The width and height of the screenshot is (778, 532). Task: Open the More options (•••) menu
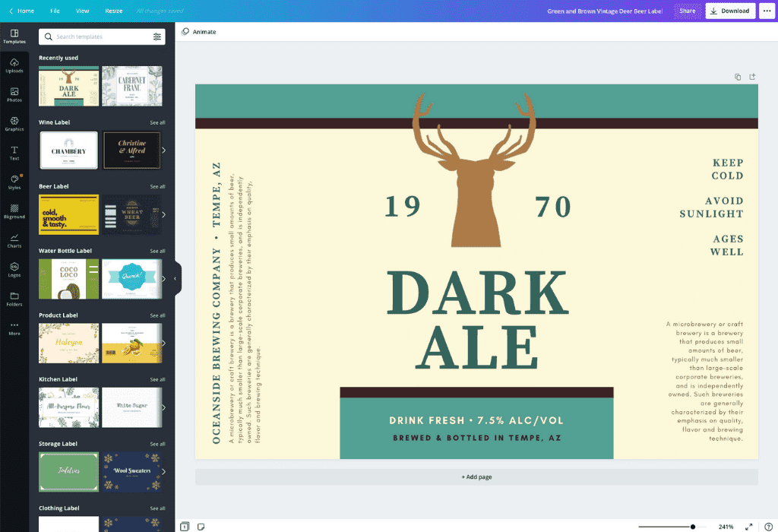click(x=767, y=11)
